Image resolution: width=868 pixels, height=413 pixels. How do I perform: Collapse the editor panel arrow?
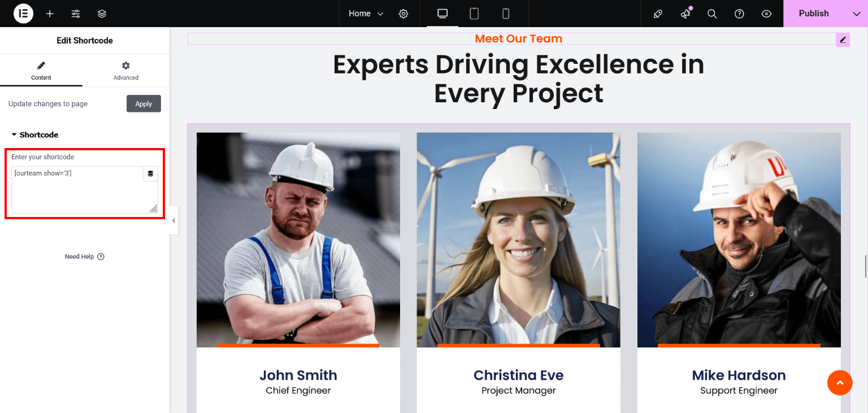click(x=174, y=220)
